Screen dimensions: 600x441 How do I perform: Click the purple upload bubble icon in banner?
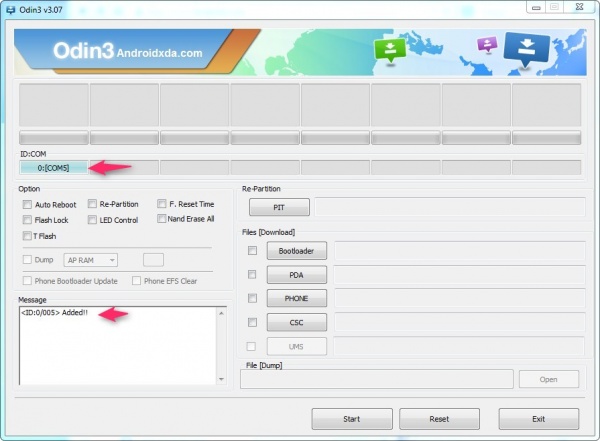(x=487, y=44)
